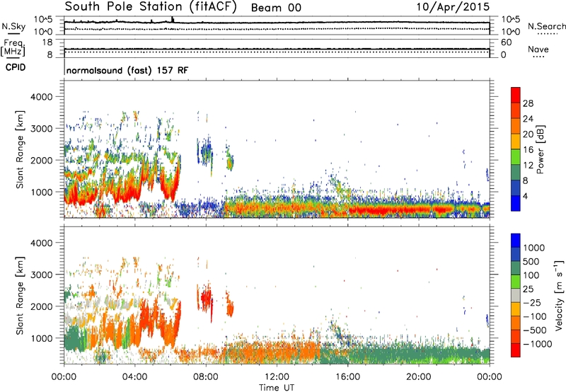Click the '04:00' time axis label
The image size is (566, 392).
(135, 377)
